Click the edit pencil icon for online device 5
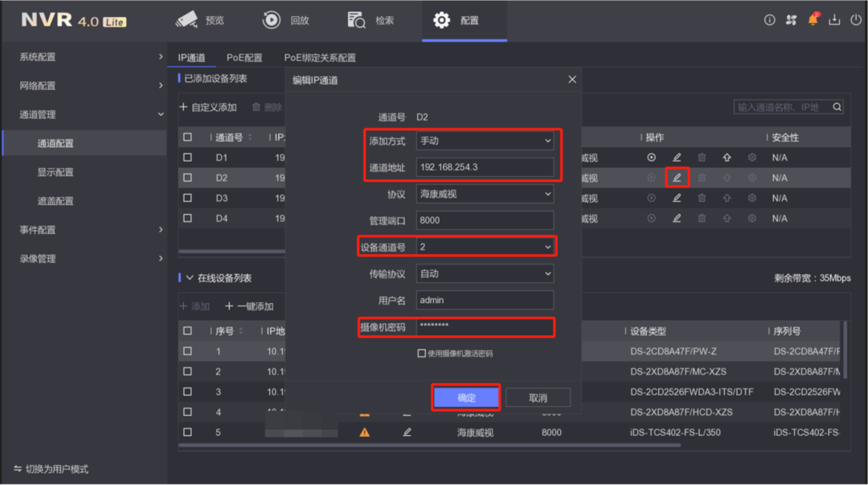868x485 pixels. [407, 432]
